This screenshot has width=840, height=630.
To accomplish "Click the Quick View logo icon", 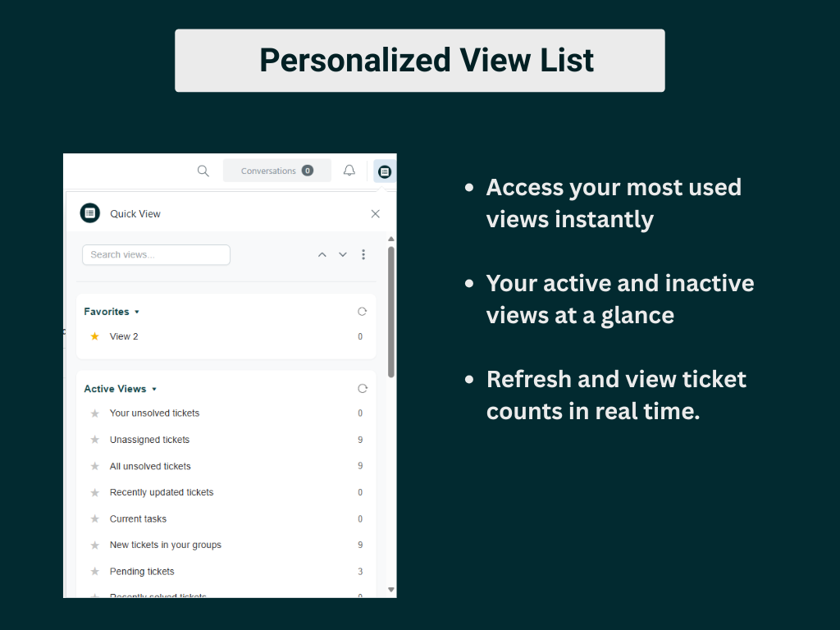I will click(x=89, y=212).
